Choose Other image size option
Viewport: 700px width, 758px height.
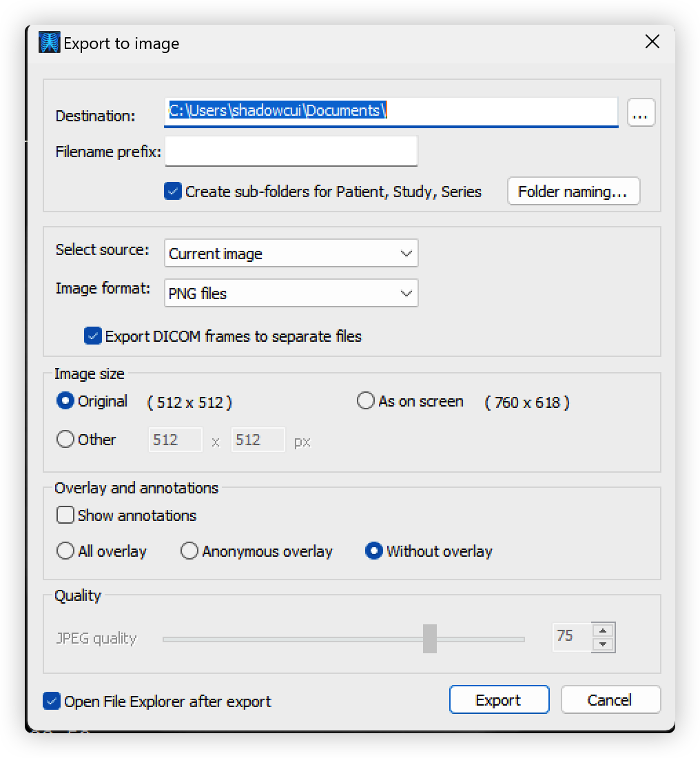pos(65,440)
